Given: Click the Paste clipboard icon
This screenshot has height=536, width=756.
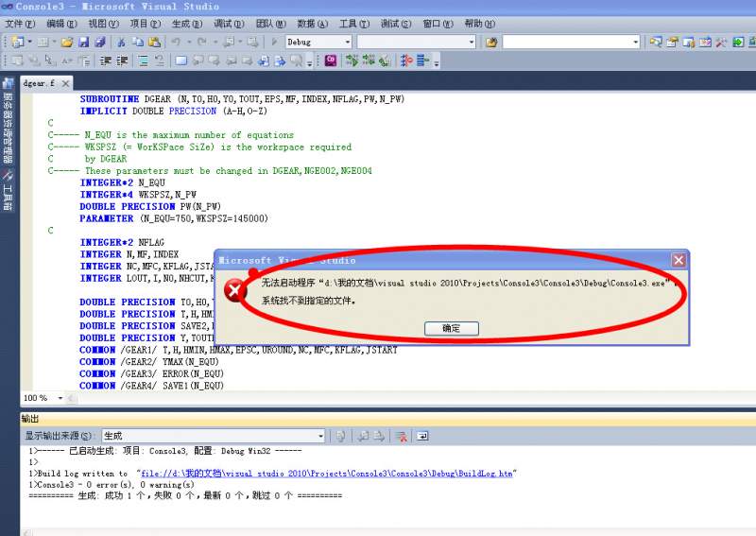Looking at the screenshot, I should coord(154,42).
